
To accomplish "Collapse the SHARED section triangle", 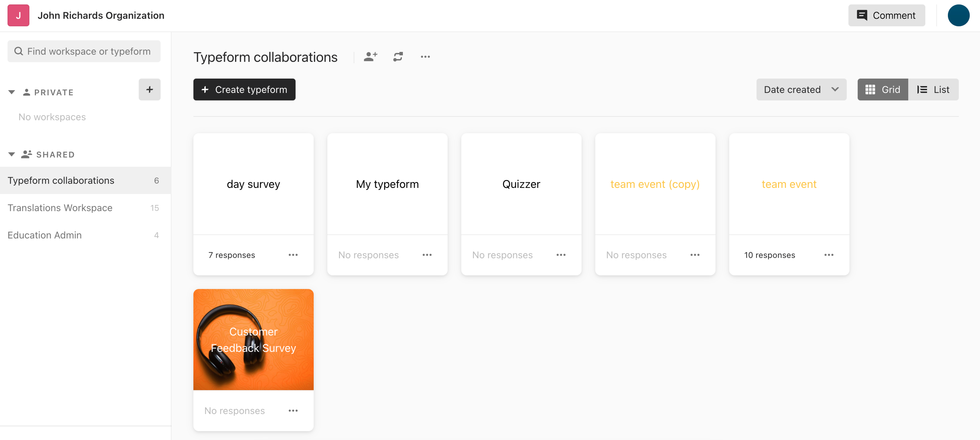I will (12, 154).
